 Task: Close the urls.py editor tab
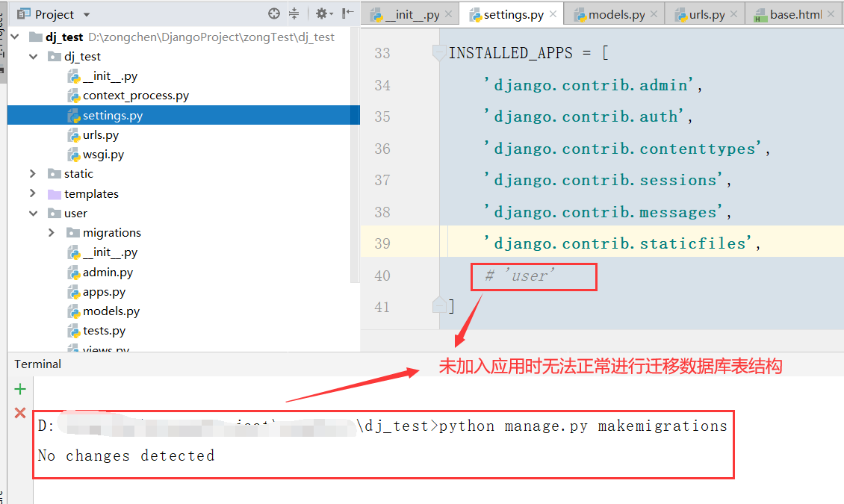733,14
